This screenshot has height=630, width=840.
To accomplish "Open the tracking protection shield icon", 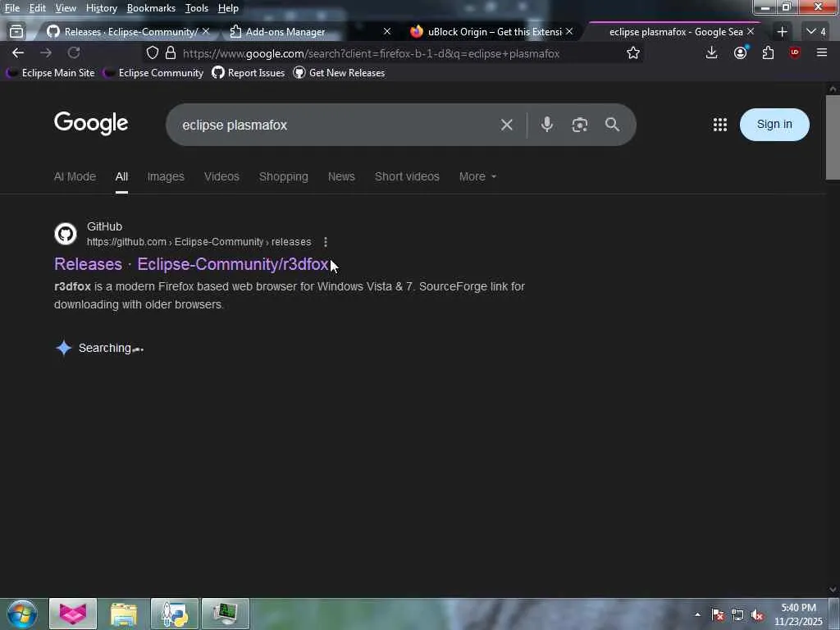I will [x=153, y=53].
